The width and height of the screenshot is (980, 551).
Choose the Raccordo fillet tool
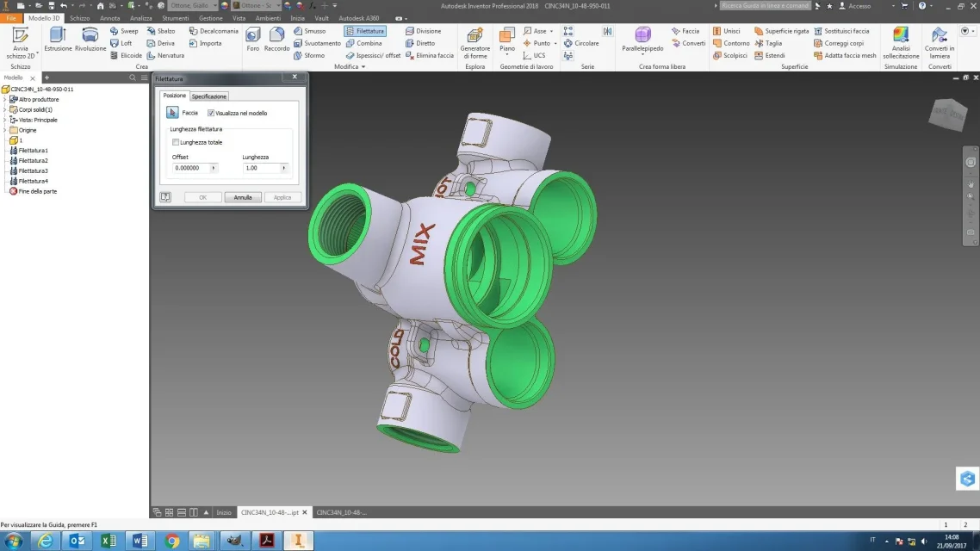[x=276, y=40]
